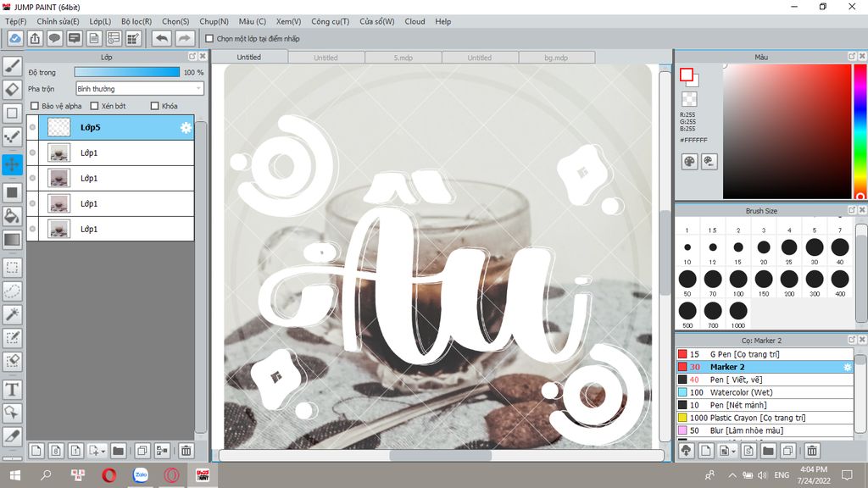Enable the 'Khóa' checkbox

pyautogui.click(x=155, y=106)
